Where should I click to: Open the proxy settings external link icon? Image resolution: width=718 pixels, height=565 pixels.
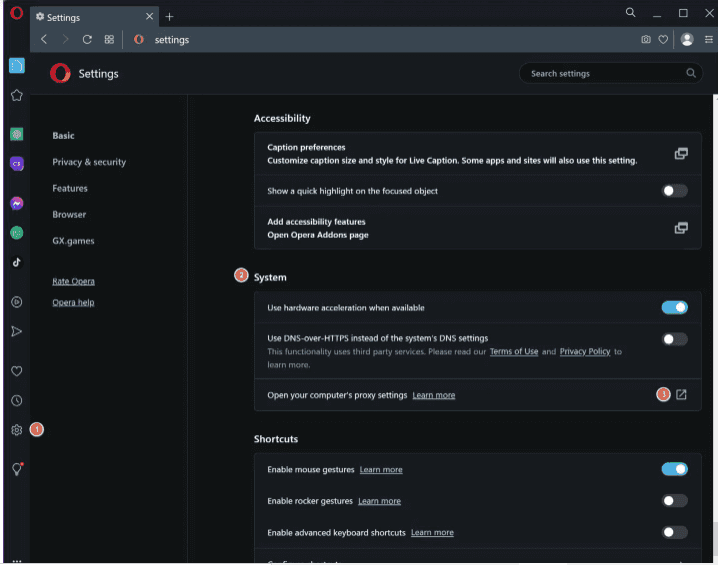[x=681, y=395]
